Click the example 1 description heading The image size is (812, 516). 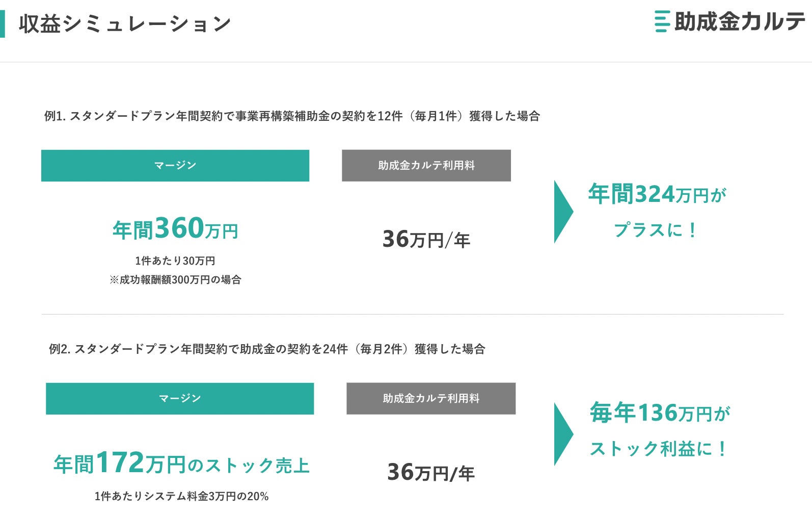[x=291, y=116]
